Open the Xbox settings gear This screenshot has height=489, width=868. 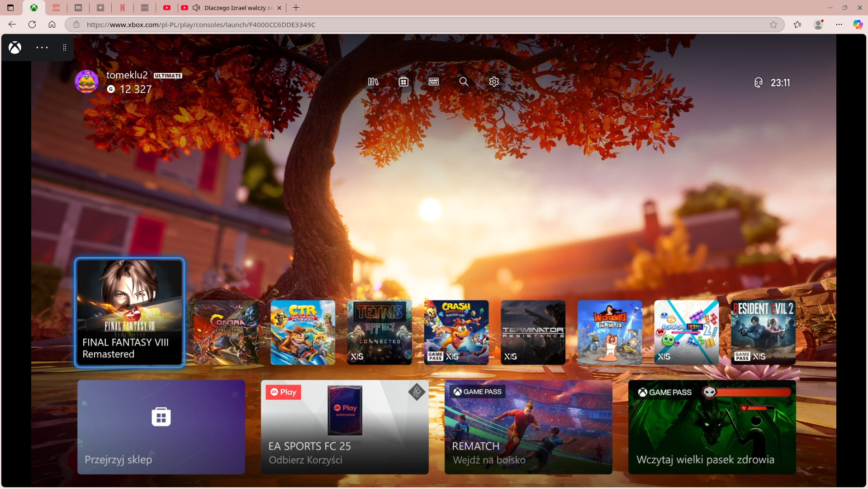(494, 82)
